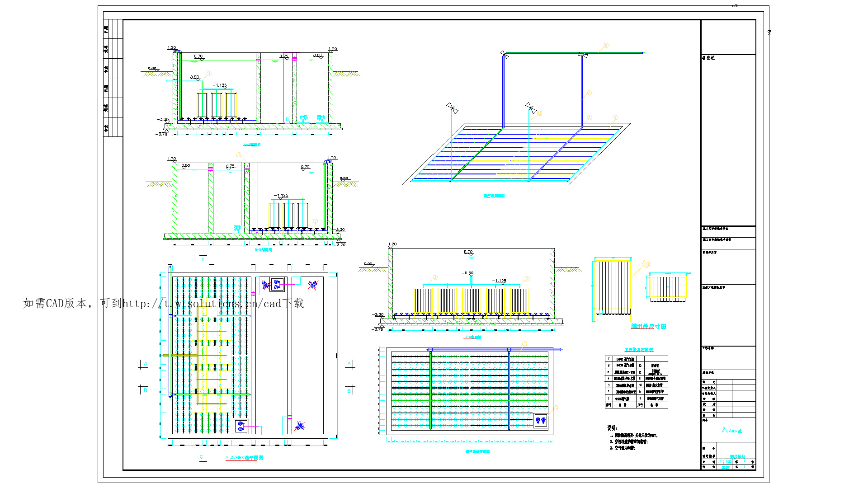Click the A2O/MBR pool plan title under the plan view
868x488 pixels.
coord(244,458)
